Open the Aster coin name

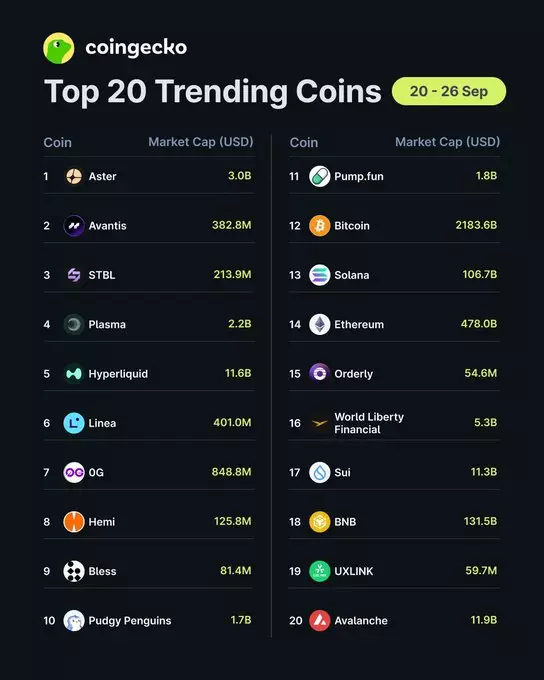102,177
